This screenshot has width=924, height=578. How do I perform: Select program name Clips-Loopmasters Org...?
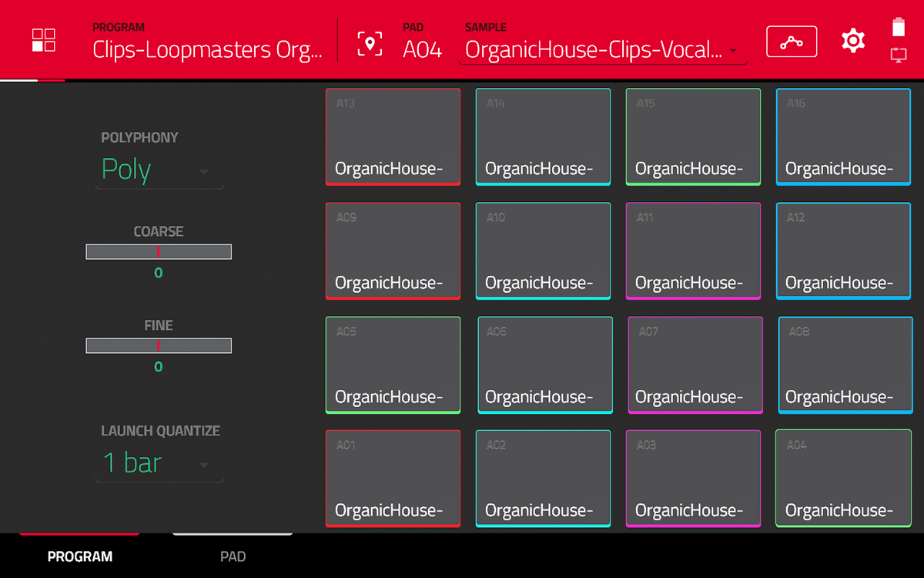[207, 50]
